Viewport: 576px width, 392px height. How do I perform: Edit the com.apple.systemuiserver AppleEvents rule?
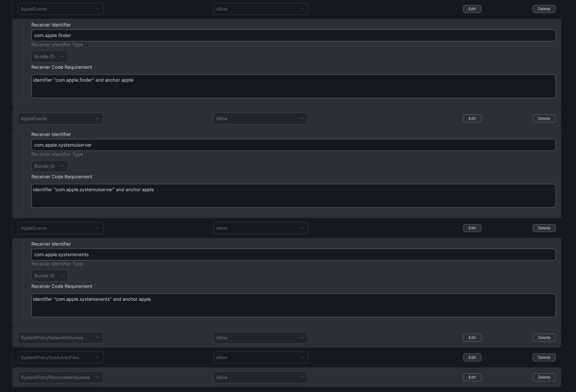tap(472, 118)
